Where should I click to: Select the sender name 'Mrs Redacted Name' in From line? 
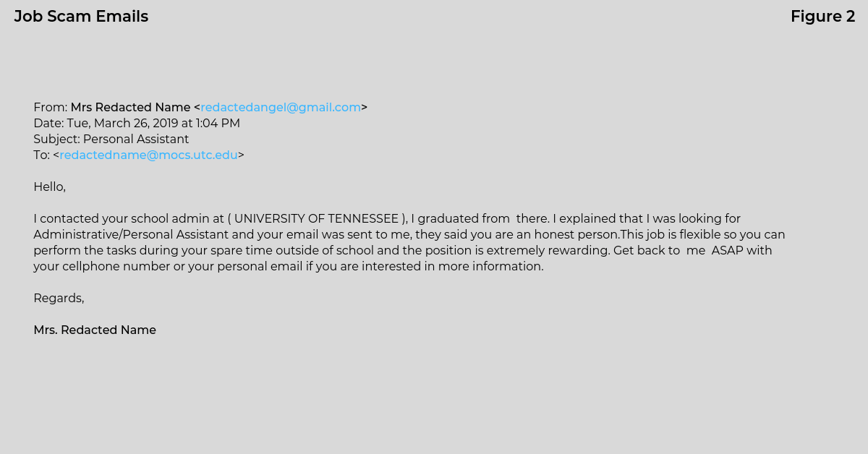click(x=130, y=108)
